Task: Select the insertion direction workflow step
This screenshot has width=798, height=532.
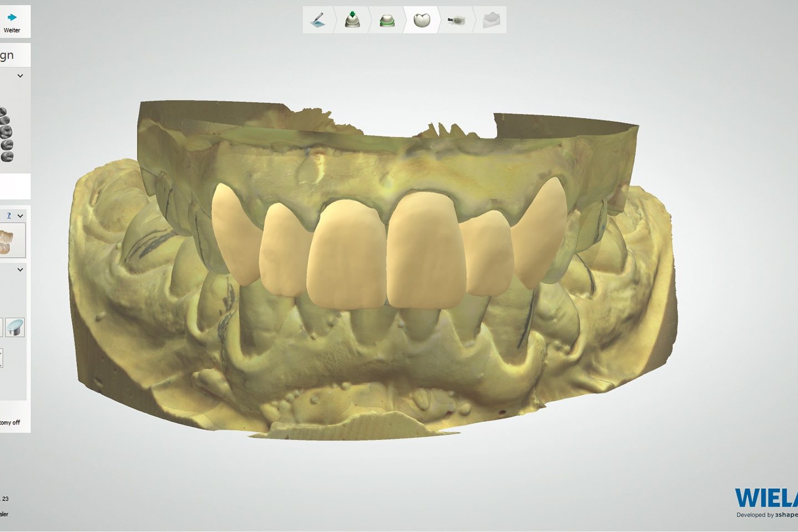Action: [x=352, y=21]
